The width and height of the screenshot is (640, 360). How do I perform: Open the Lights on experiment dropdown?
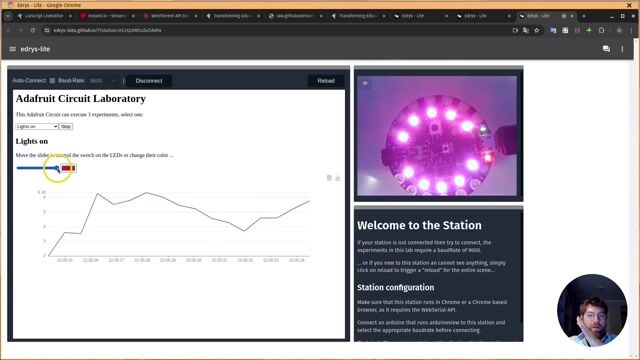37,127
